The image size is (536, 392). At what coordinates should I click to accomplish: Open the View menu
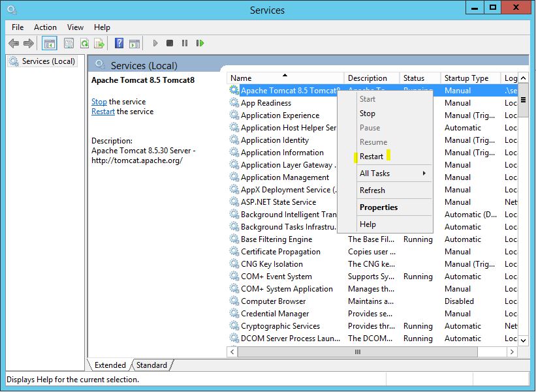pyautogui.click(x=75, y=27)
